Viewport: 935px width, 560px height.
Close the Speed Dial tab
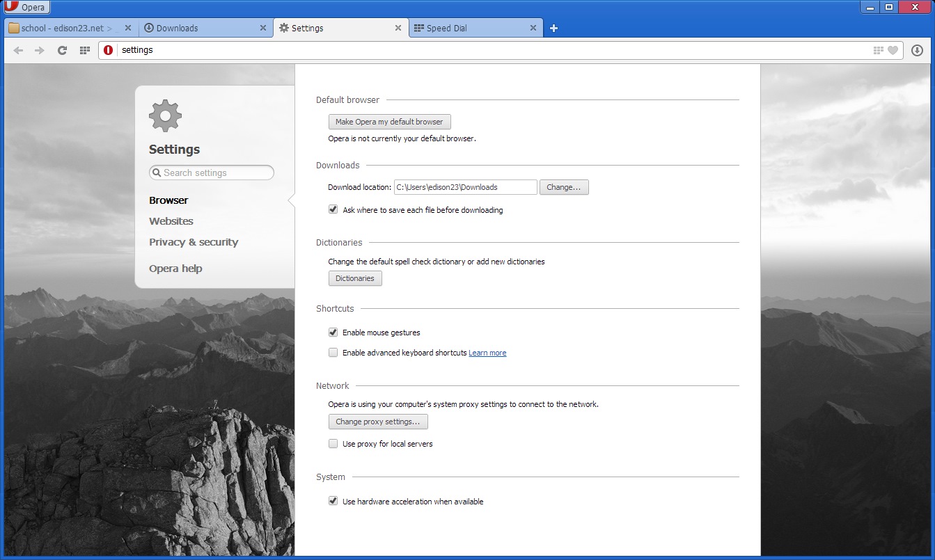[x=533, y=28]
